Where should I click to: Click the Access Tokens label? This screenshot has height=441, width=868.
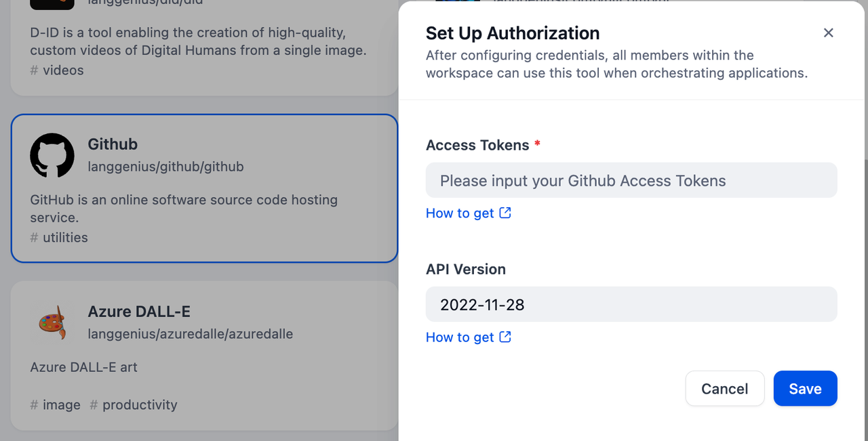click(x=477, y=145)
